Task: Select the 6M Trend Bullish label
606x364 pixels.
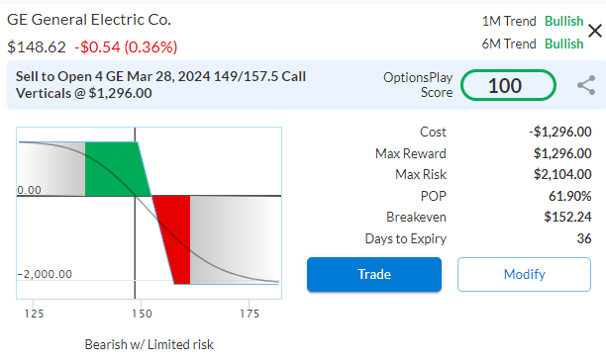Action: 563,44
